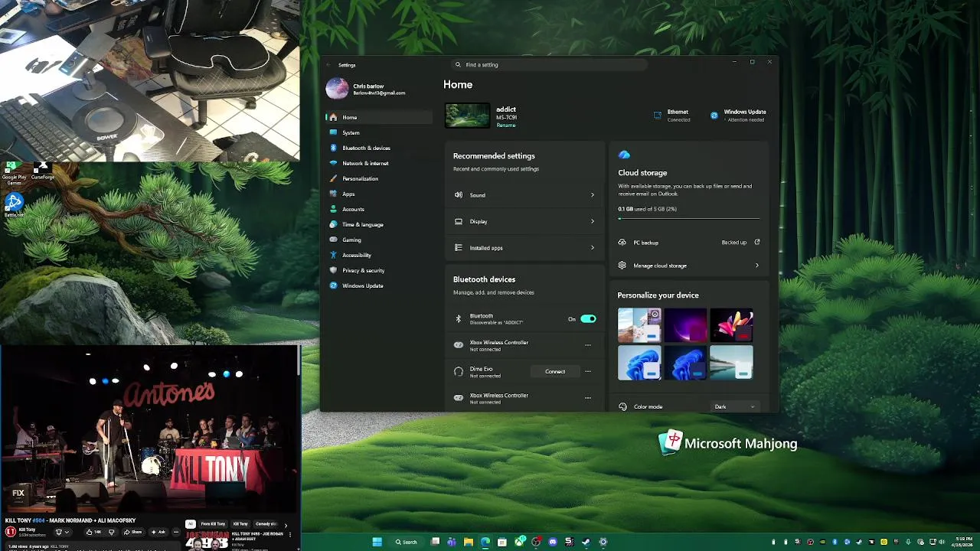Open the Color mode Dark dropdown

[735, 406]
